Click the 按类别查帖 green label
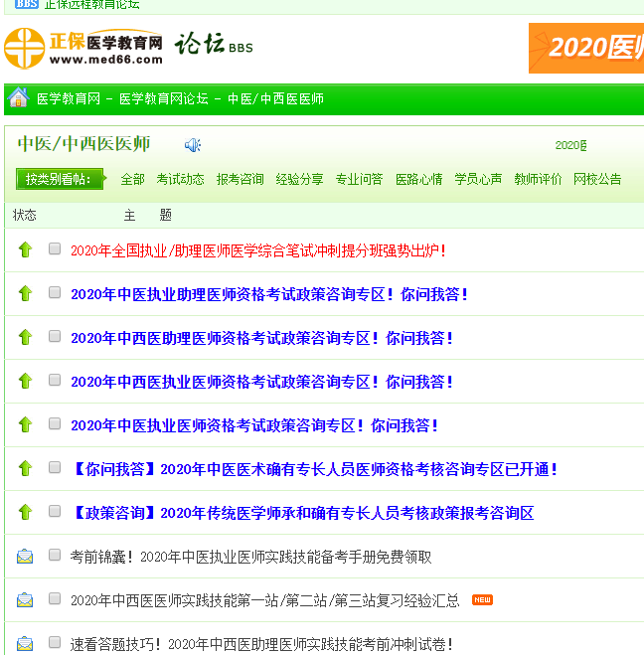The width and height of the screenshot is (644, 655). [x=59, y=179]
